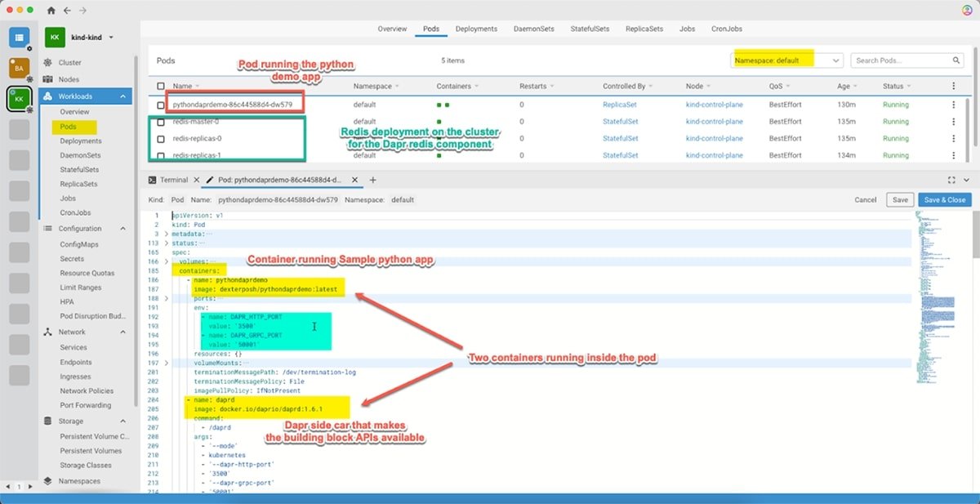980x504 pixels.
Task: Click the Save & Close button
Action: [945, 199]
